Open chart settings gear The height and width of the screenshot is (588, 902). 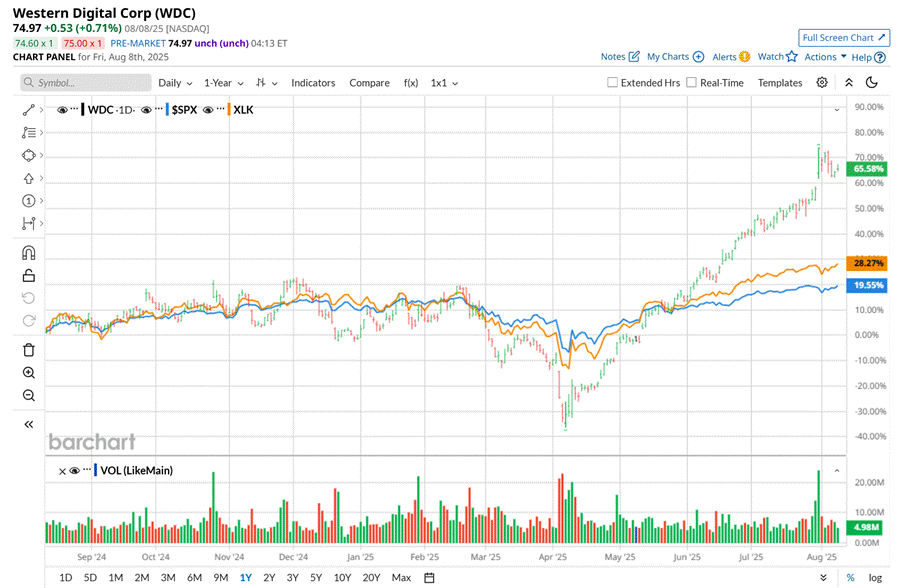822,82
